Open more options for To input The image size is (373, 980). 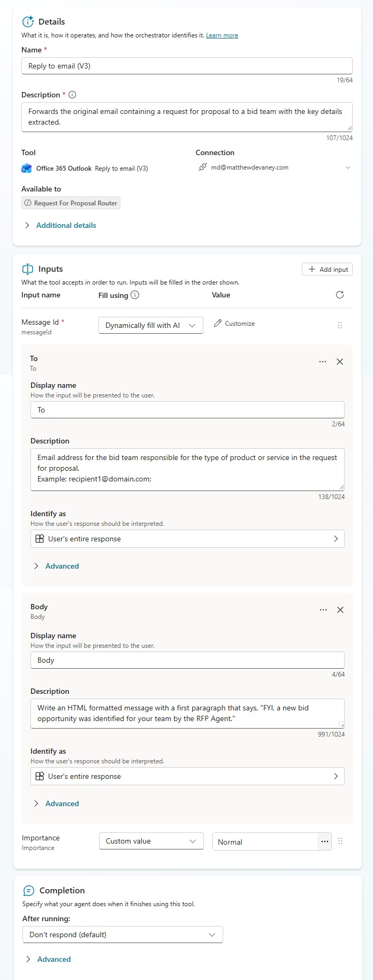323,362
